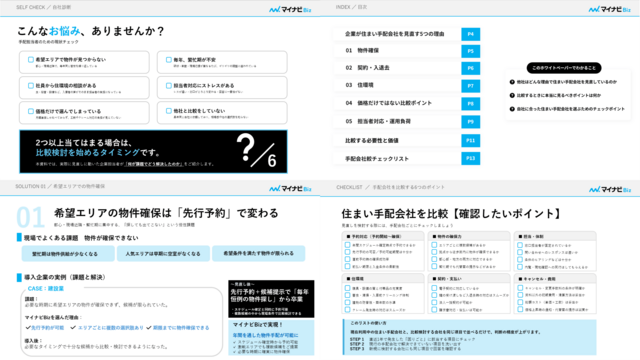The height and width of the screenshot is (360, 640).
Task: Open index row 比較する必要性と価値
Action: point(398,140)
